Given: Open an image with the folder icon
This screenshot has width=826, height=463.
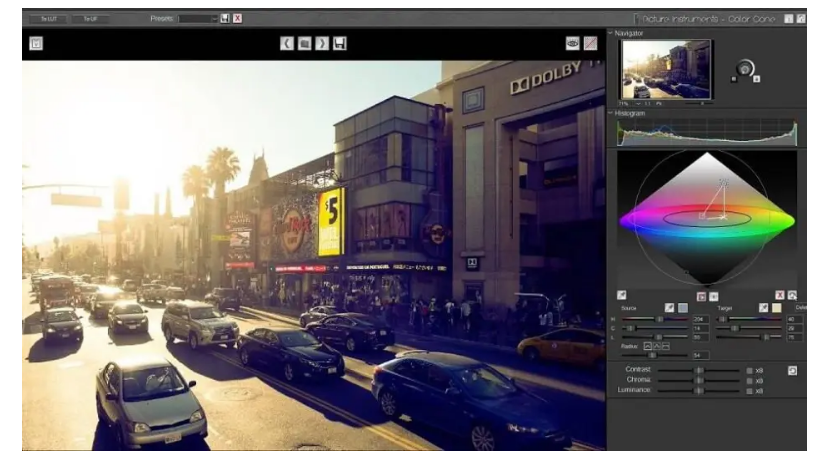Looking at the screenshot, I should click(304, 43).
